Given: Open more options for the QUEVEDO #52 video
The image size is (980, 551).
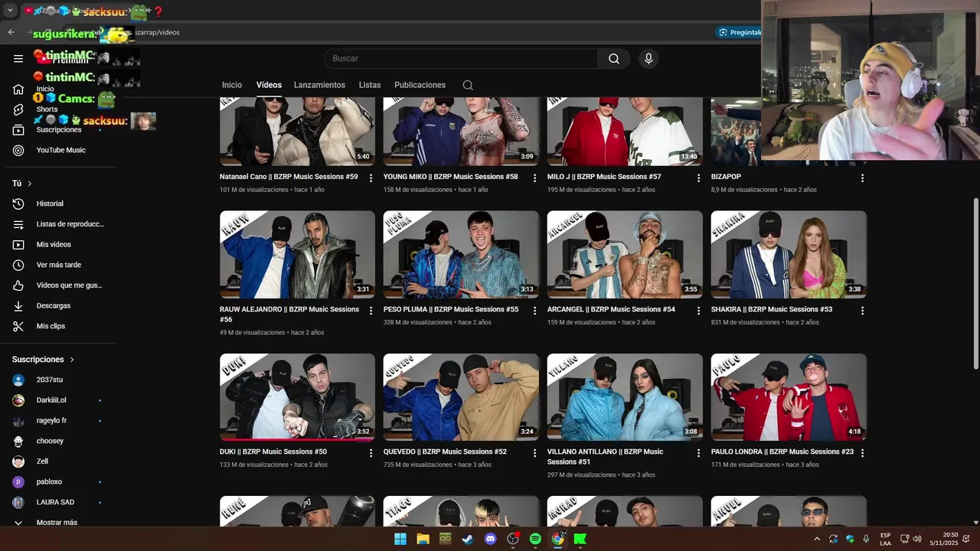Looking at the screenshot, I should coord(535,453).
